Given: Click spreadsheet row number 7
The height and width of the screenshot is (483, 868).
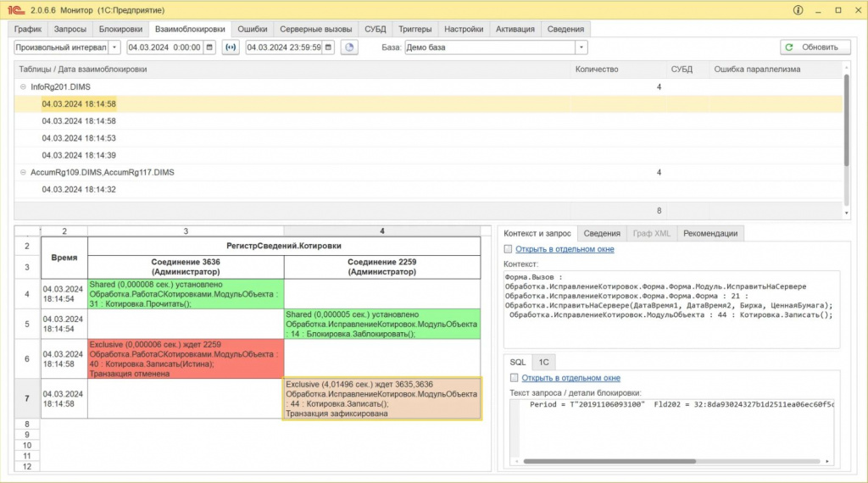Looking at the screenshot, I should 26,398.
